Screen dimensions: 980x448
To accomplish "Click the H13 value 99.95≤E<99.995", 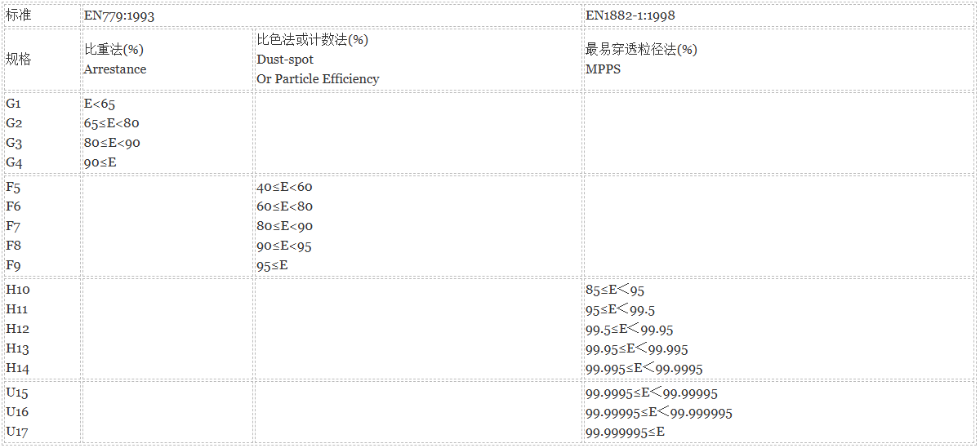I will [636, 348].
